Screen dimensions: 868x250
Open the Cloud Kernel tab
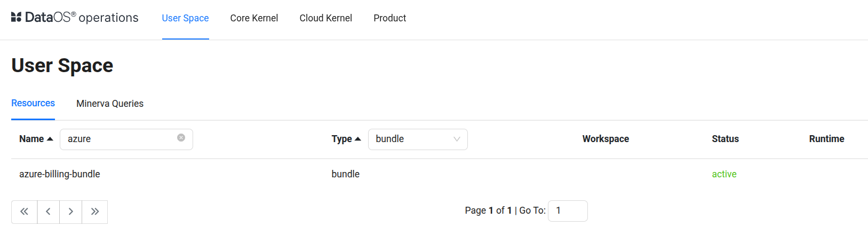(x=325, y=18)
